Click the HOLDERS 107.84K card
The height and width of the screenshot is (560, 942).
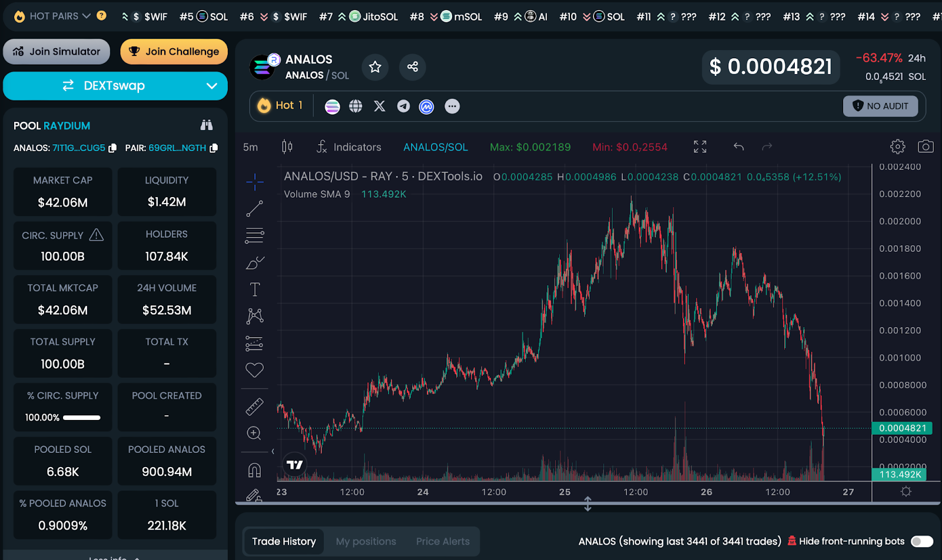(x=167, y=246)
